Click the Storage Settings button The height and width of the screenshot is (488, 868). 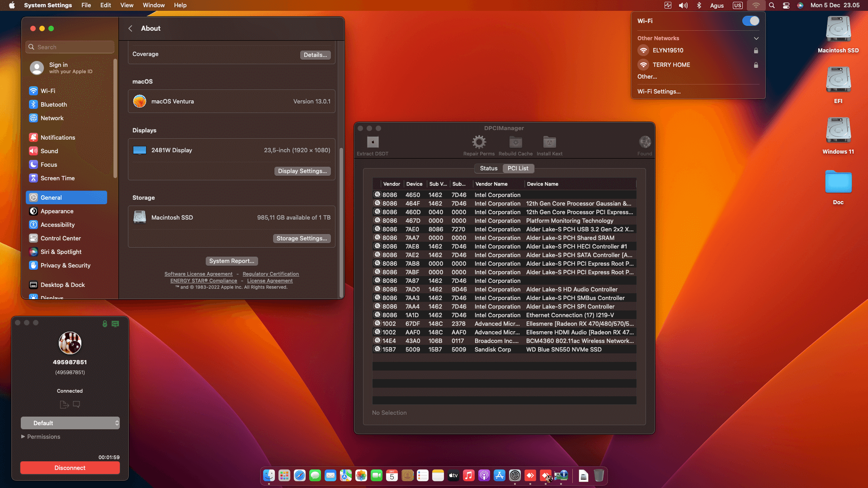[x=302, y=238]
